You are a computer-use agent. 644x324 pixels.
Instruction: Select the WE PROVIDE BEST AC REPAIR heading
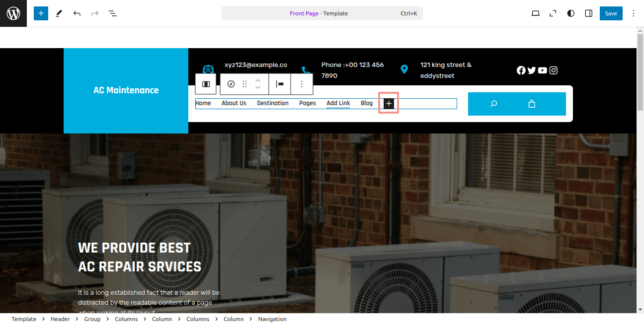click(140, 257)
